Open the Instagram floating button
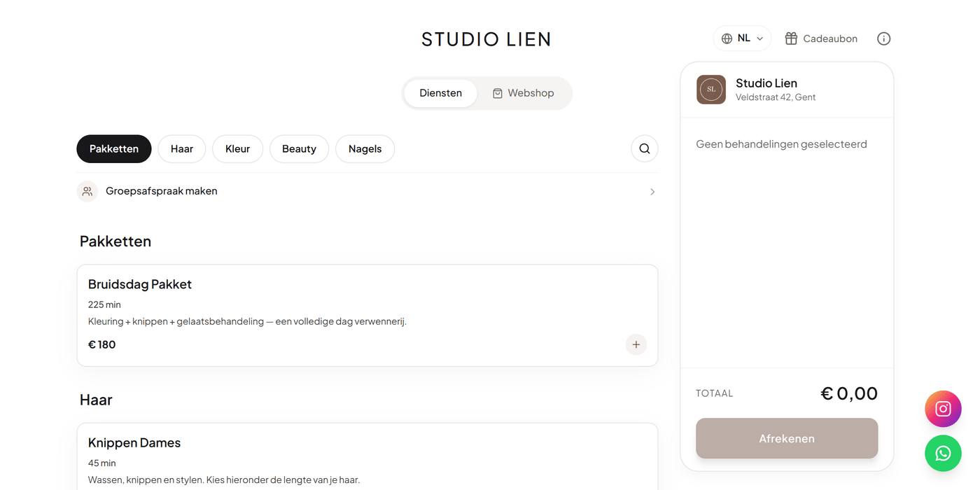The height and width of the screenshot is (490, 980). pos(943,409)
